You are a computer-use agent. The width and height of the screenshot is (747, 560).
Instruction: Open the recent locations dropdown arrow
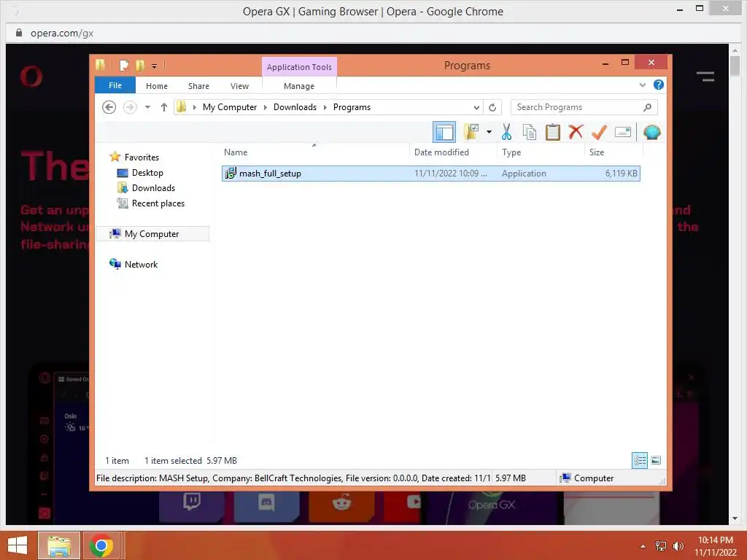tap(147, 107)
